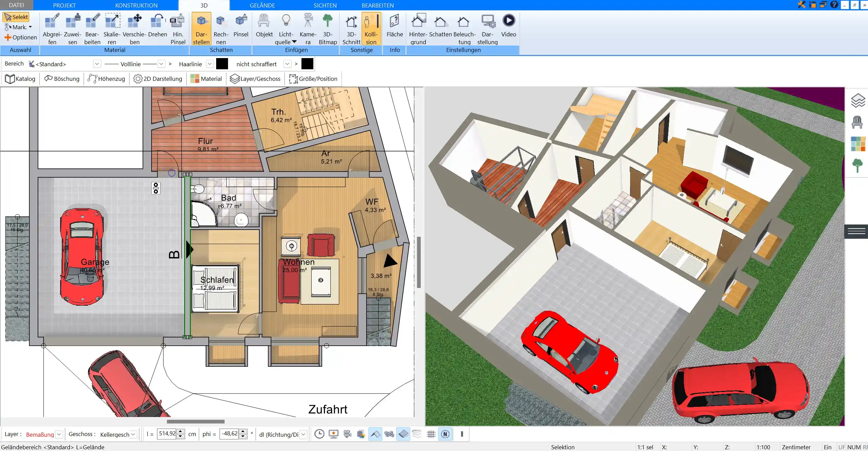Select the Schatten Pinsel tool

241,25
